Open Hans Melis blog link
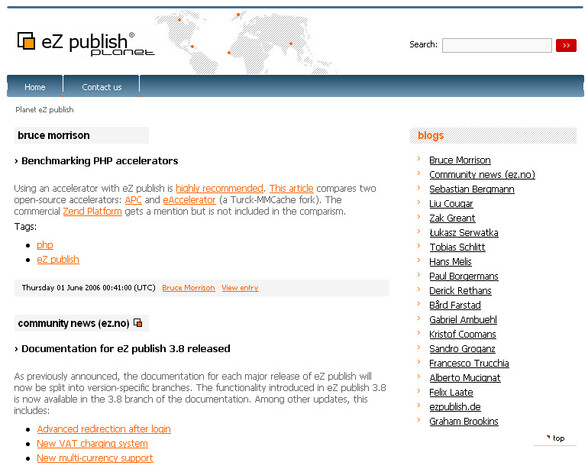 450,262
